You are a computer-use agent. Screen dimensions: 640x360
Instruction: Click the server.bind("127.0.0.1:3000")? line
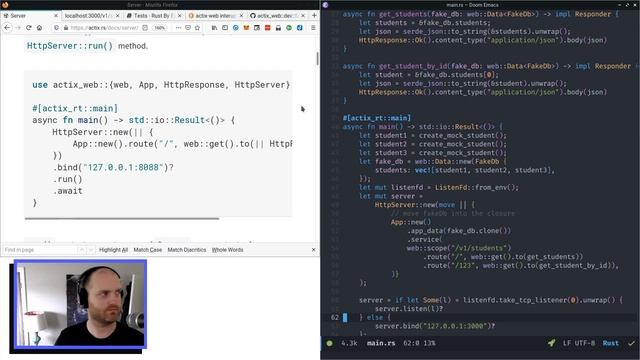coord(435,326)
